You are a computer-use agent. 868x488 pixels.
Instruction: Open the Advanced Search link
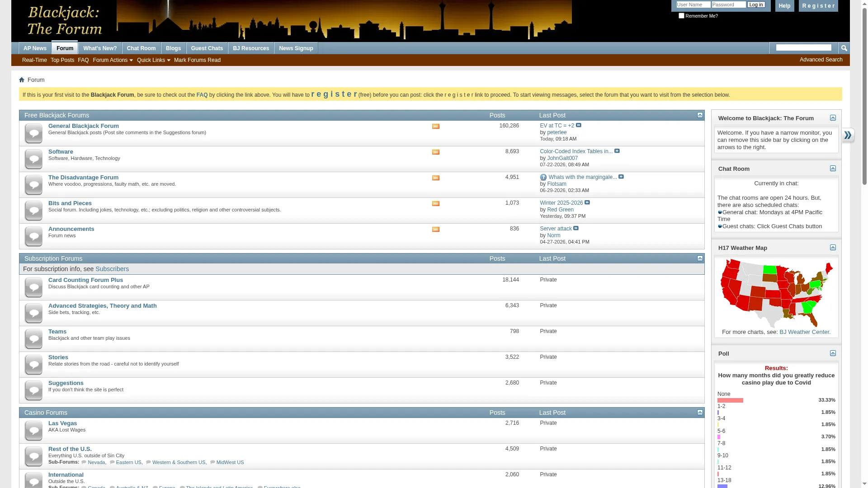tap(821, 60)
